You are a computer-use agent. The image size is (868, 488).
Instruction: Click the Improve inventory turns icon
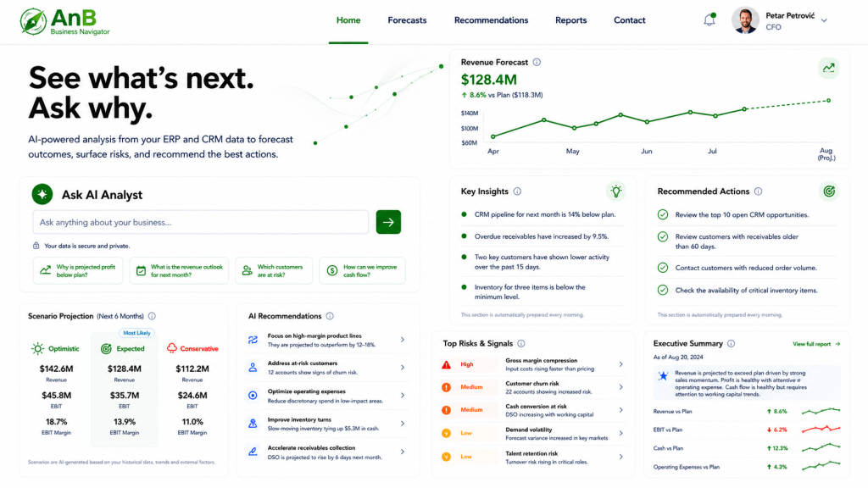point(253,424)
